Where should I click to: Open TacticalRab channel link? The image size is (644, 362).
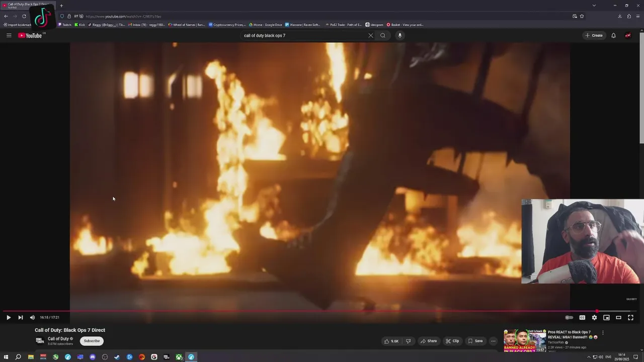[x=556, y=342]
